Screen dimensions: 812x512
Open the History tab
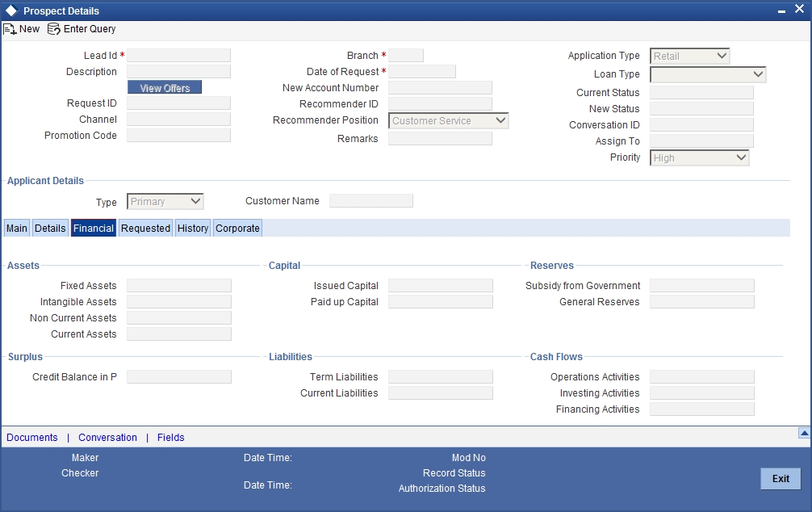(x=193, y=228)
